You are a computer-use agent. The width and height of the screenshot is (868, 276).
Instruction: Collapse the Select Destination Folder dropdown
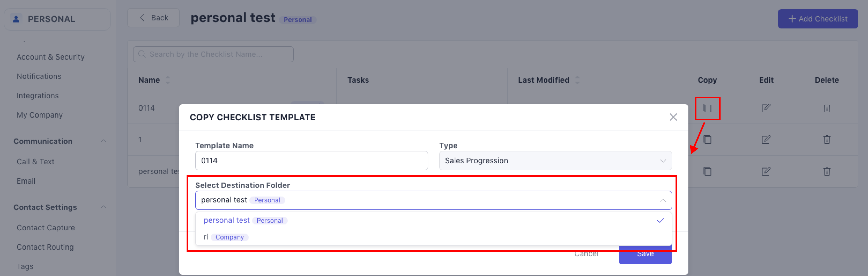coord(662,200)
